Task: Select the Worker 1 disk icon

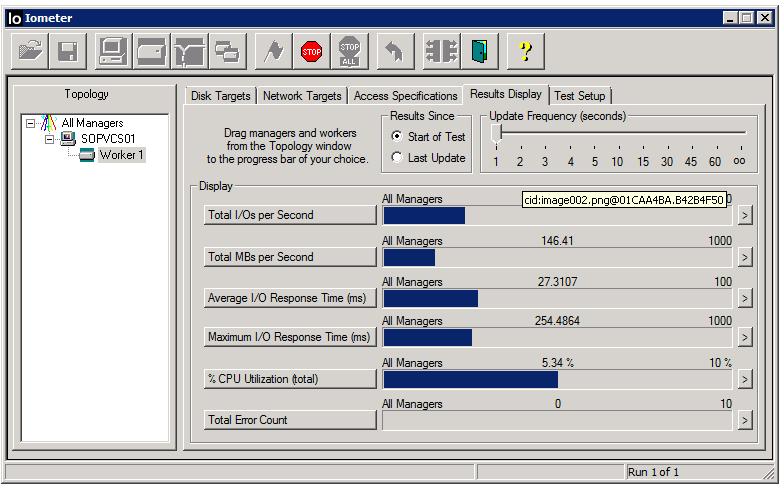Action: point(87,155)
